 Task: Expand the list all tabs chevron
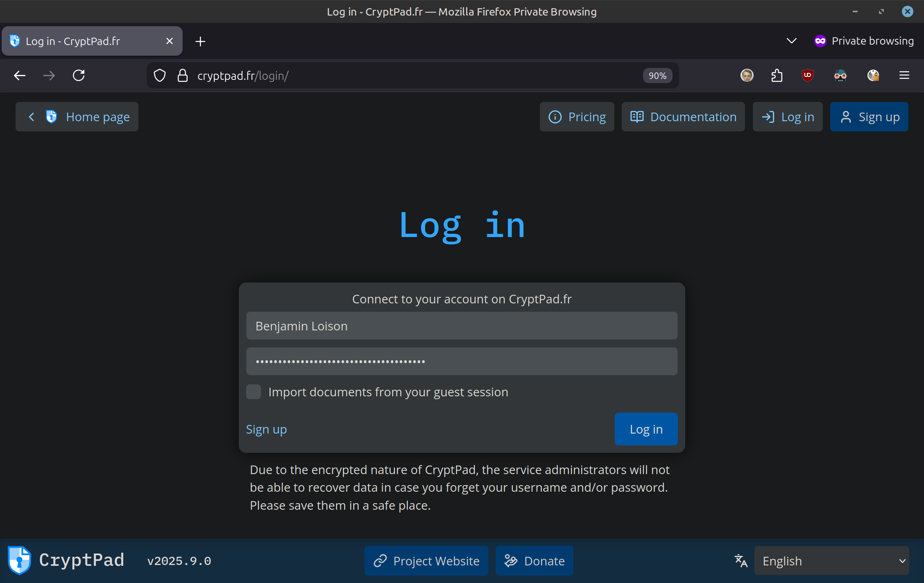pyautogui.click(x=791, y=41)
